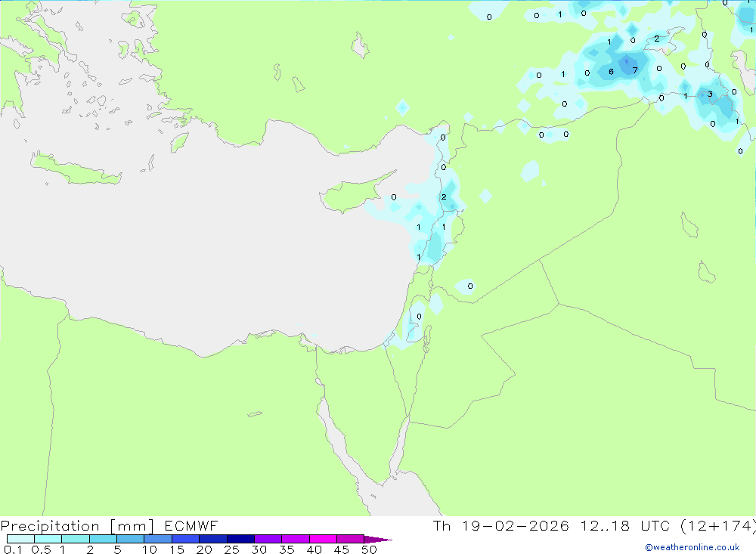This screenshot has height=554, width=756.
Task: Click the 'Th 19-02-2026' date text
Action: tap(500, 526)
